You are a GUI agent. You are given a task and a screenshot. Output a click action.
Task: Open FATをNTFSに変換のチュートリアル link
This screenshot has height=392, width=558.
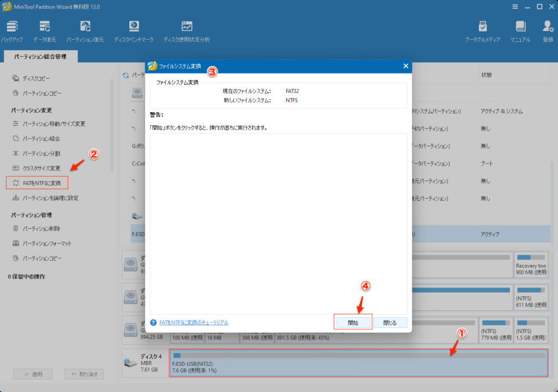click(193, 322)
